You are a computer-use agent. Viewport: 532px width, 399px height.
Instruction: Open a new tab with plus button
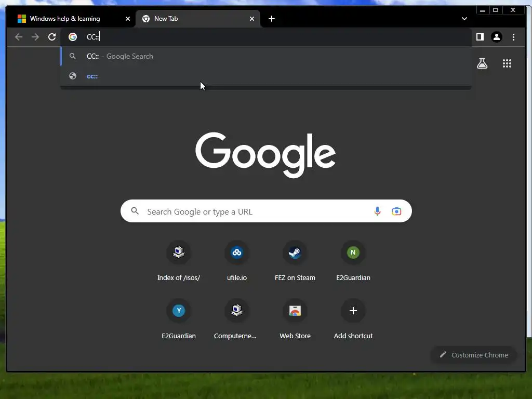pos(271,19)
